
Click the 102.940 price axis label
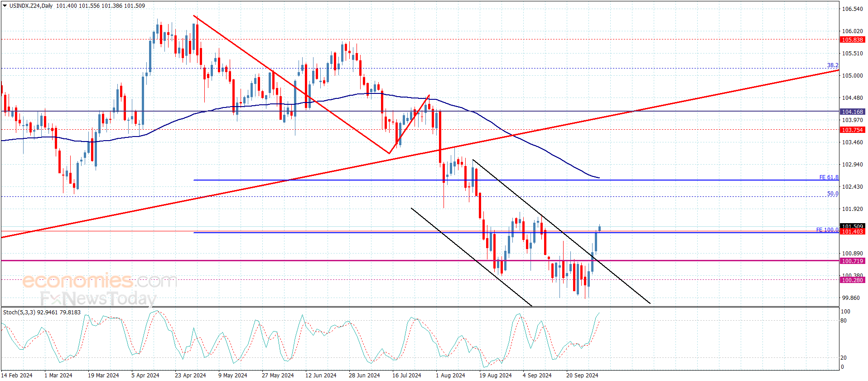pyautogui.click(x=852, y=164)
